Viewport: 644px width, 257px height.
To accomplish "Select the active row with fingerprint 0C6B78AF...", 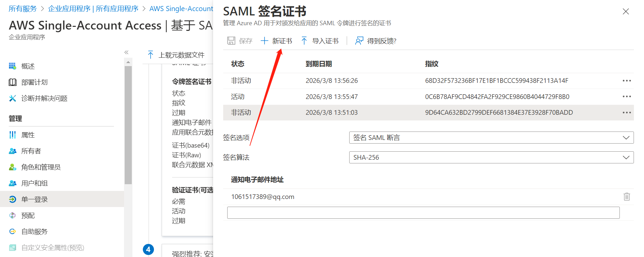I will click(x=428, y=97).
